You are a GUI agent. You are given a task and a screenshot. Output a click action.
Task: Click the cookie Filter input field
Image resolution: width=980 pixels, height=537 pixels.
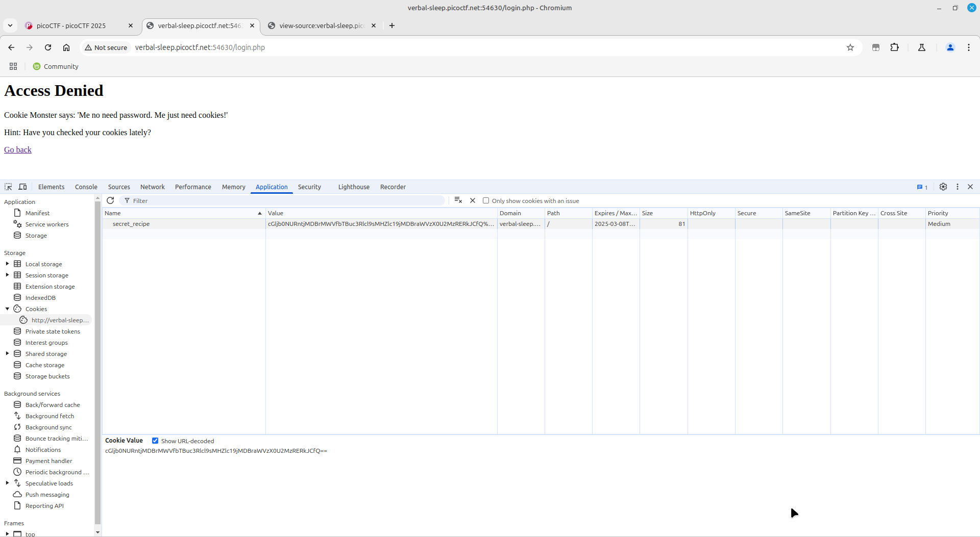pyautogui.click(x=286, y=200)
